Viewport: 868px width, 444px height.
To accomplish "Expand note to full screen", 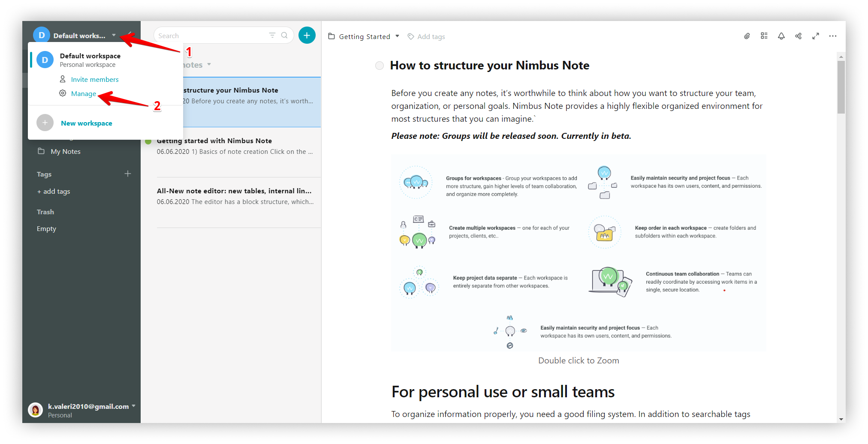I will point(816,36).
